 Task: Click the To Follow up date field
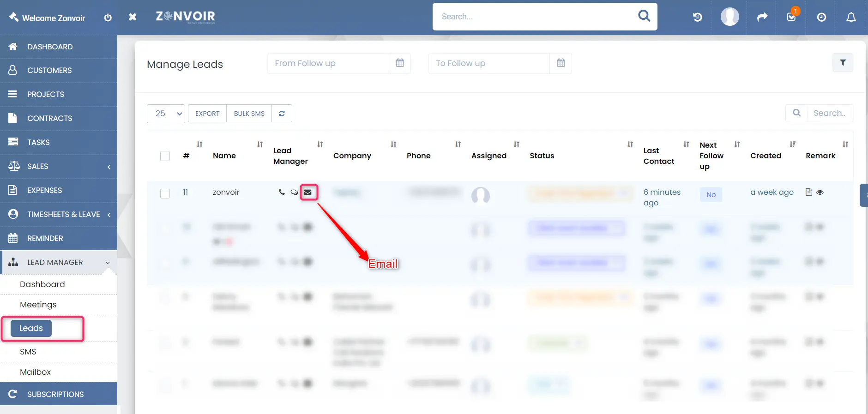489,63
